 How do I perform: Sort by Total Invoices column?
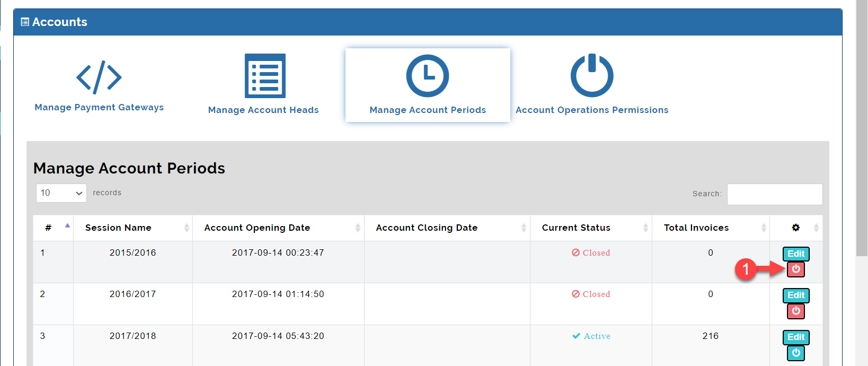click(711, 228)
